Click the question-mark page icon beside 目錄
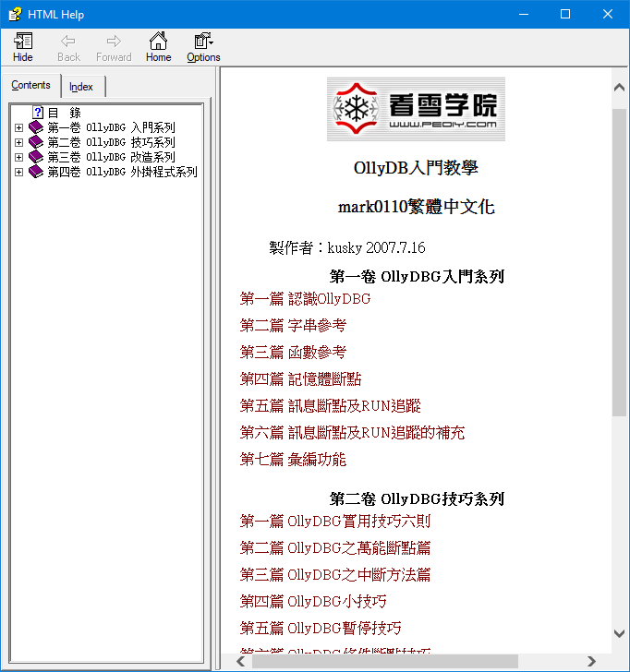 [38, 113]
